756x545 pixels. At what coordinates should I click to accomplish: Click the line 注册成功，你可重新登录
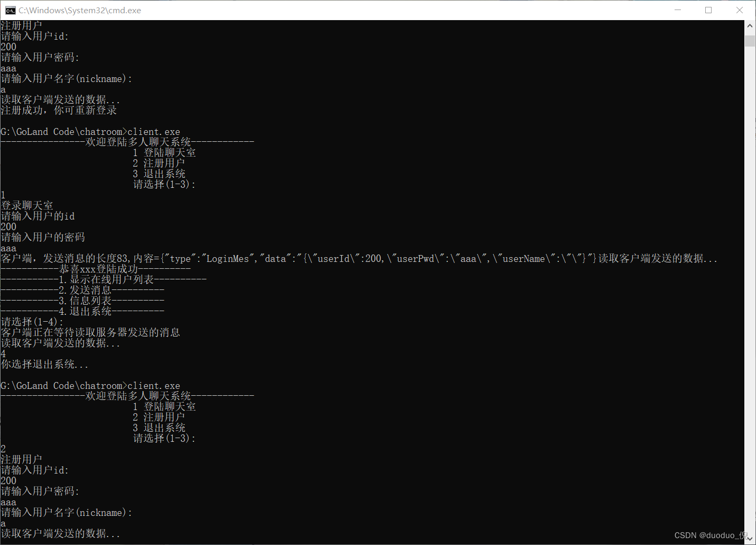(59, 110)
